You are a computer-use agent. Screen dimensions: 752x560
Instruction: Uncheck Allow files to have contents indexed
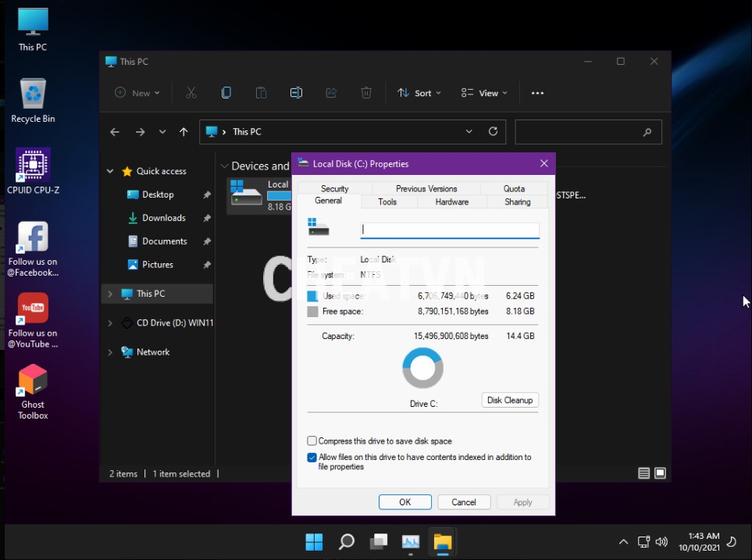(x=312, y=458)
